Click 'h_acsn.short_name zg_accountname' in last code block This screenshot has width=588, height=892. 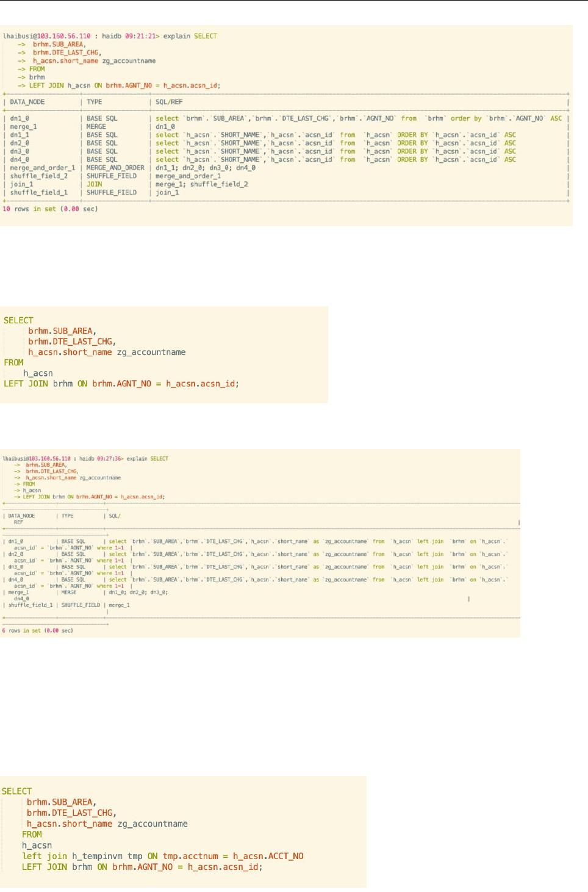(107, 824)
